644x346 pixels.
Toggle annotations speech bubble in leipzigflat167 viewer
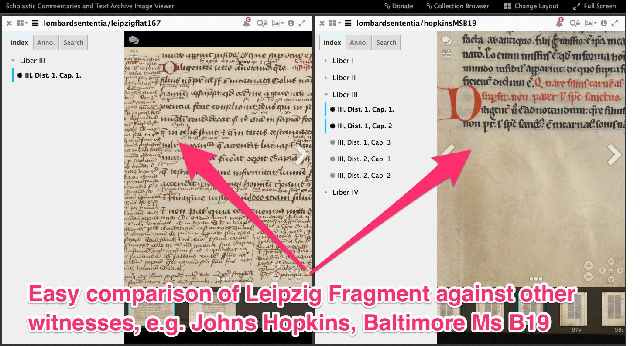click(134, 40)
